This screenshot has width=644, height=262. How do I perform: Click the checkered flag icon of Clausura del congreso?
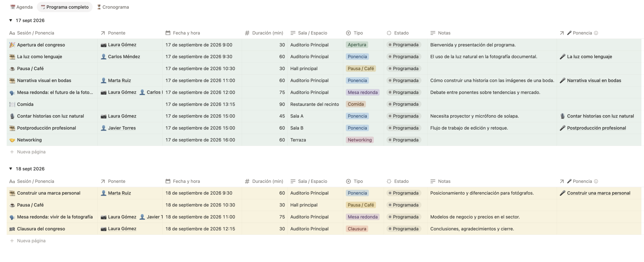coord(12,229)
